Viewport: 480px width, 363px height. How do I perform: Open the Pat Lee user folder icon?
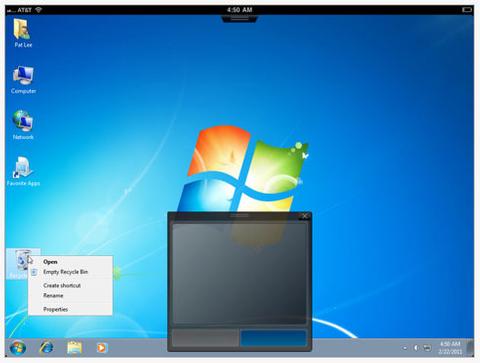[x=23, y=33]
